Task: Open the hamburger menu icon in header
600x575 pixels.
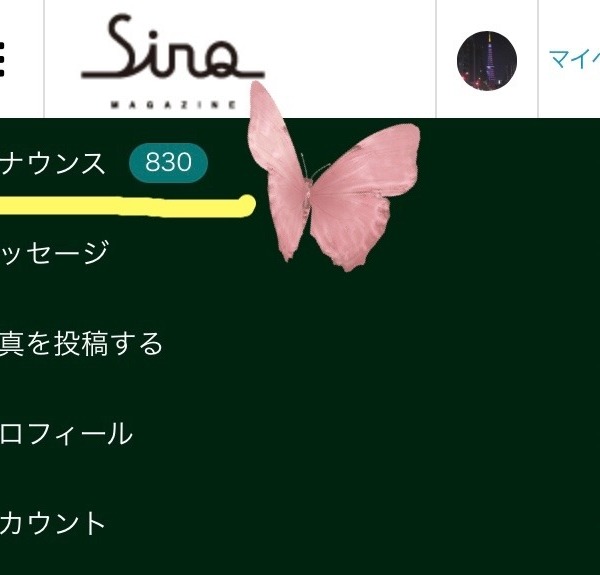Action: (2, 59)
